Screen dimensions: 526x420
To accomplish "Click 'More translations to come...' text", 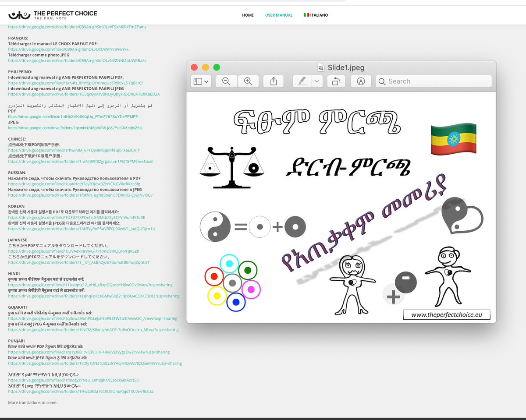I will click(x=34, y=402).
